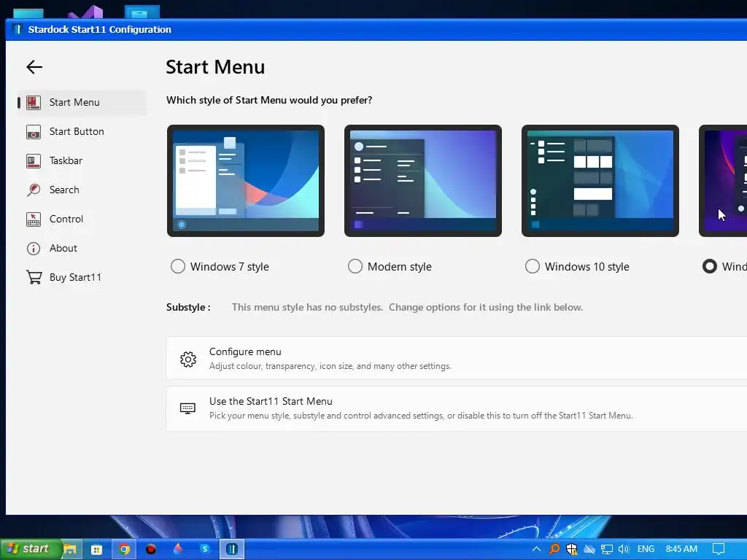Click the Windows 7 style preview thumbnail
This screenshot has width=747, height=560.
[246, 181]
